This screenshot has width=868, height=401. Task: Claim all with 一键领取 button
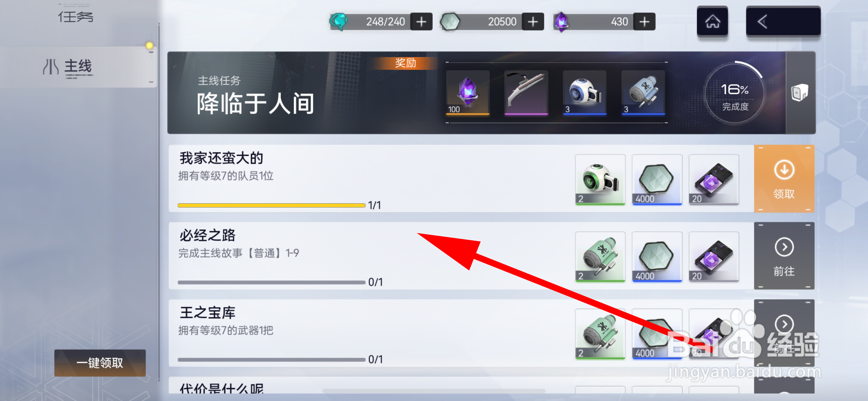100,363
